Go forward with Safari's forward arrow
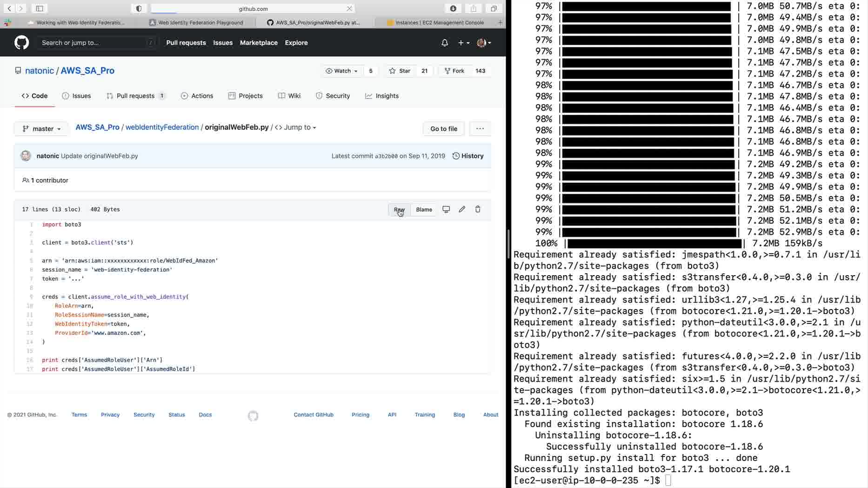 [x=21, y=8]
